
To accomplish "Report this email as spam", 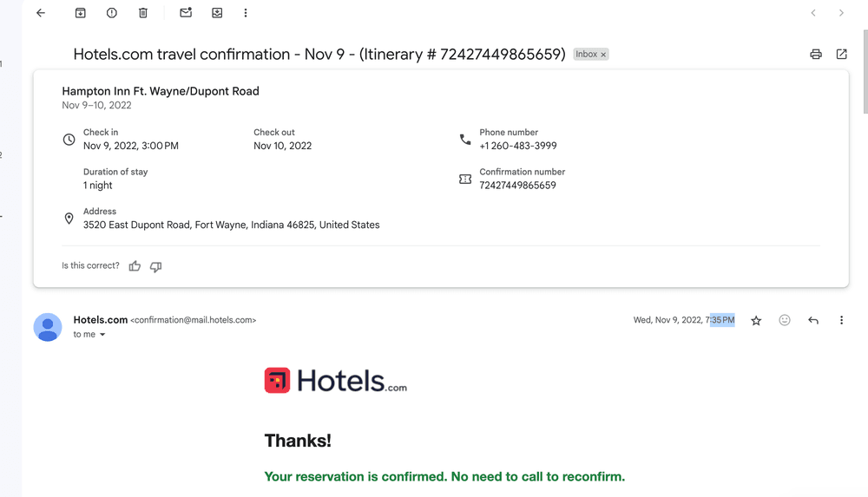I will click(112, 13).
